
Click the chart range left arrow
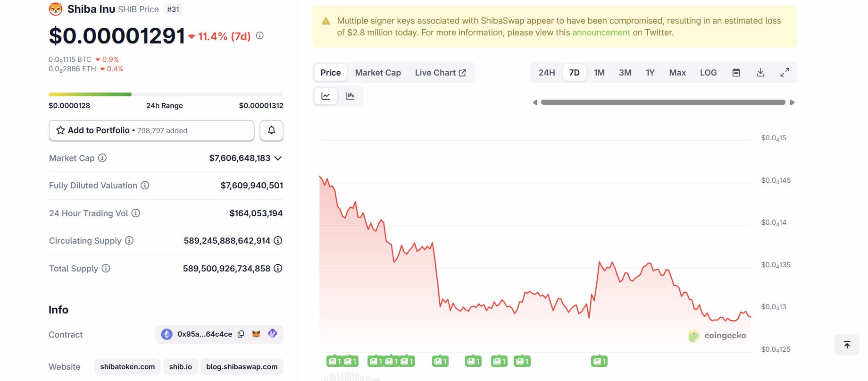click(x=535, y=102)
